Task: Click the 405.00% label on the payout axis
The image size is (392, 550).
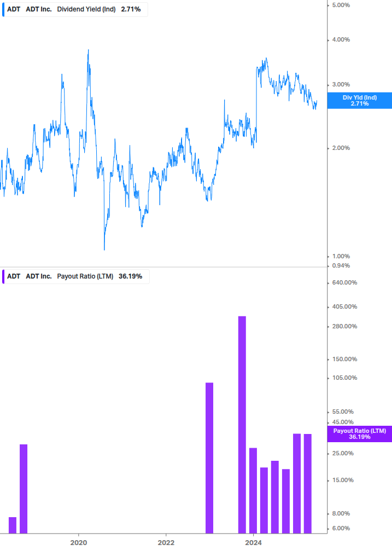Action: (344, 307)
